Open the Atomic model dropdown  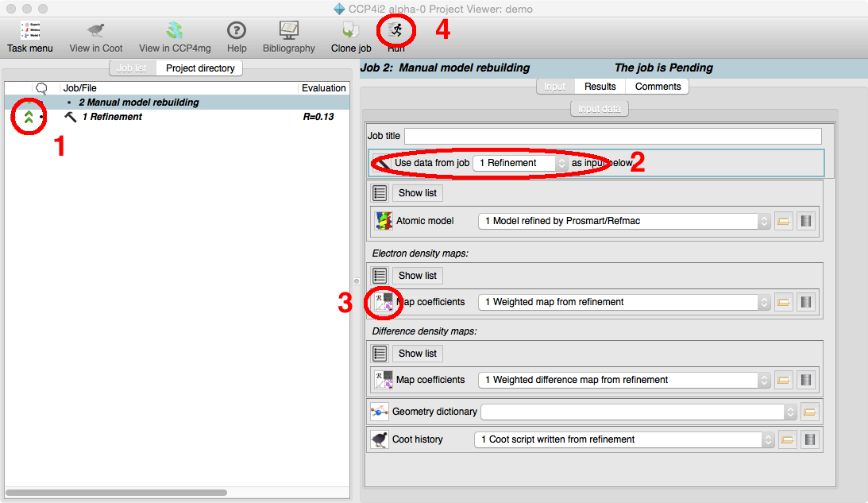click(624, 221)
